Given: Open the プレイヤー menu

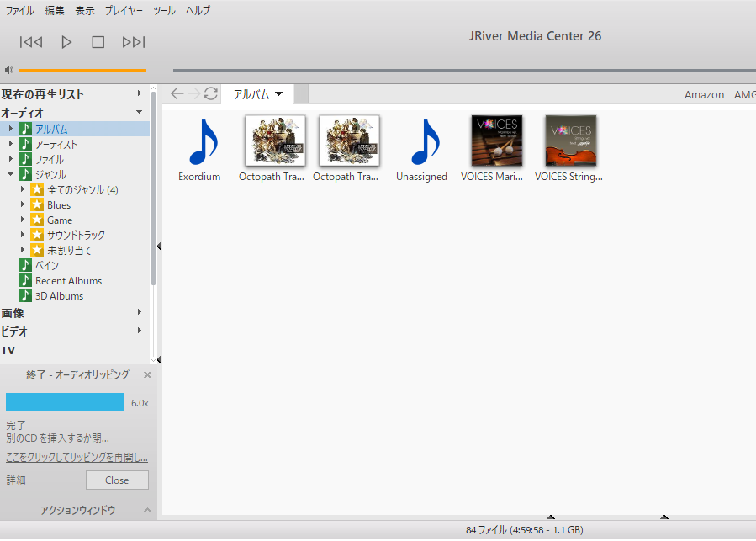Looking at the screenshot, I should 124,10.
